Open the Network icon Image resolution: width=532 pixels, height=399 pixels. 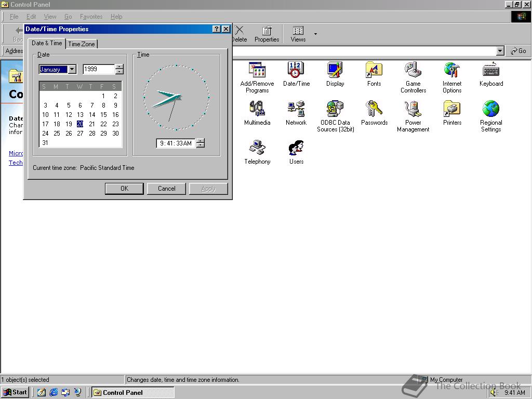(x=296, y=113)
